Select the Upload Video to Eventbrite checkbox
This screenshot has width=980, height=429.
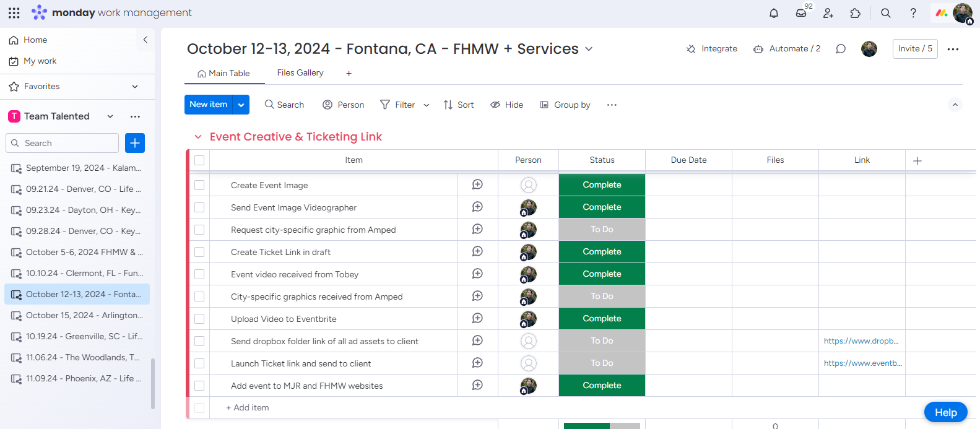pyautogui.click(x=199, y=319)
